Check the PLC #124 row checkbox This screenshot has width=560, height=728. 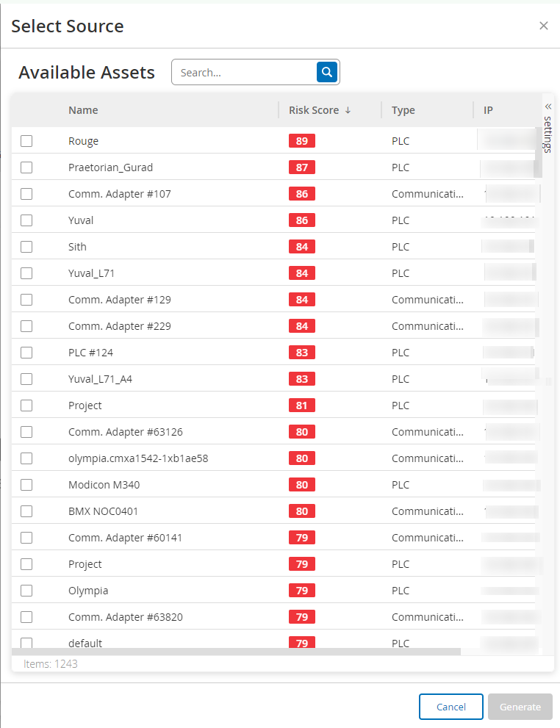coord(26,353)
